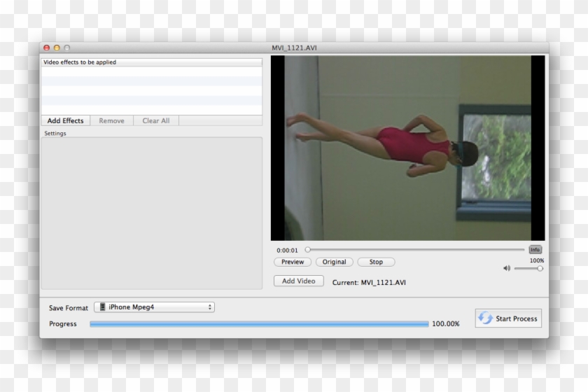
Task: Open the Save Format dropdown
Action: [154, 307]
